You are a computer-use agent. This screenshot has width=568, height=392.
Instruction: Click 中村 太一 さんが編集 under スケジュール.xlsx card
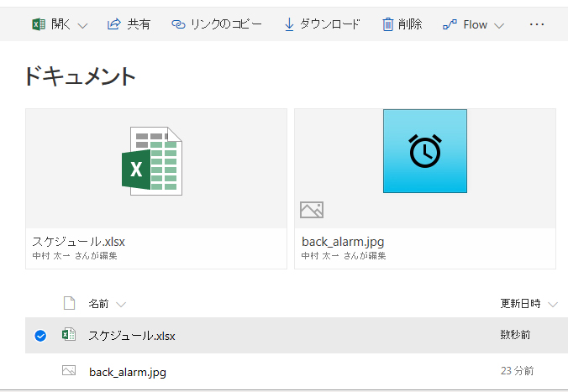pyautogui.click(x=75, y=256)
